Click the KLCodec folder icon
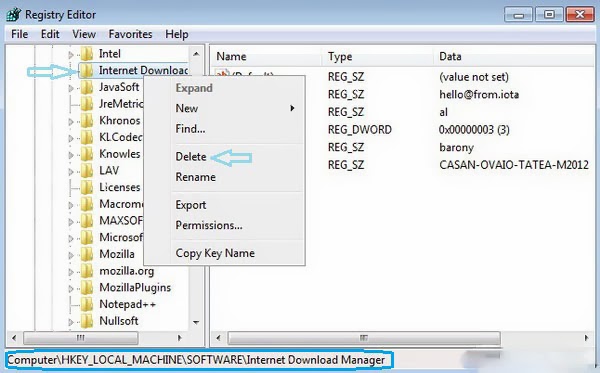Image resolution: width=600 pixels, height=373 pixels. coord(87,137)
